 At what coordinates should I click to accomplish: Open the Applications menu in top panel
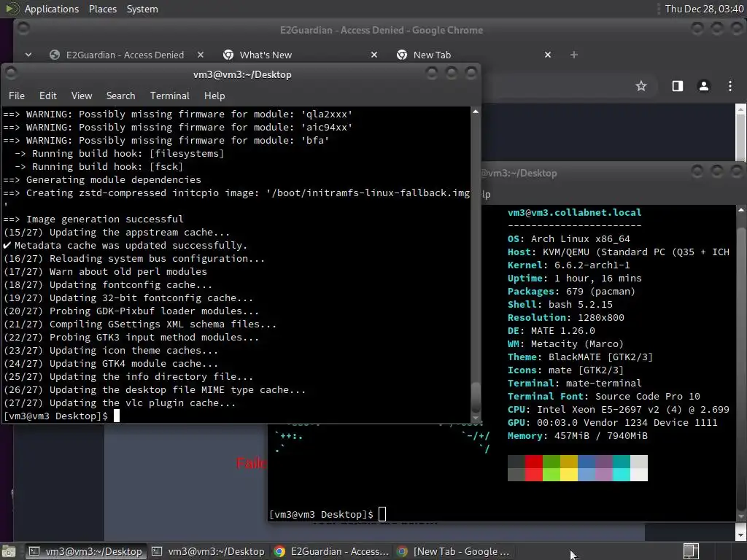(x=52, y=9)
